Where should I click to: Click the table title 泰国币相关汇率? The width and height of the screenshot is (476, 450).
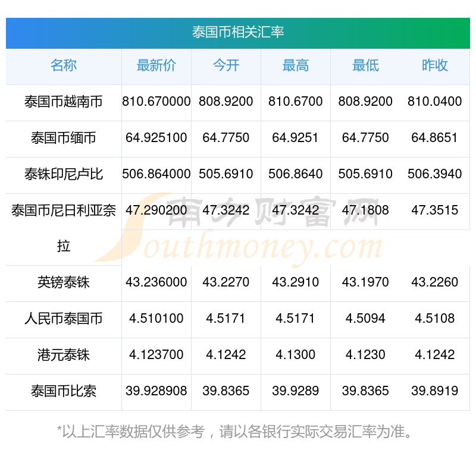click(x=238, y=32)
